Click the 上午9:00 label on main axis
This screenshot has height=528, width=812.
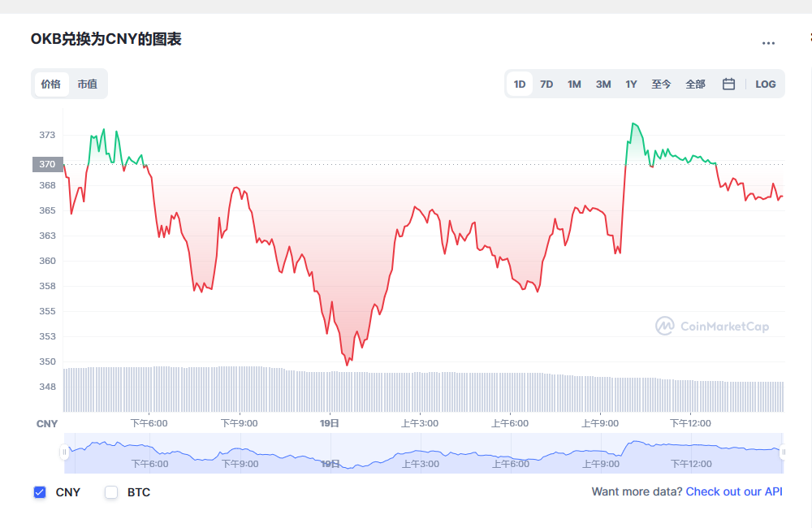pos(600,423)
